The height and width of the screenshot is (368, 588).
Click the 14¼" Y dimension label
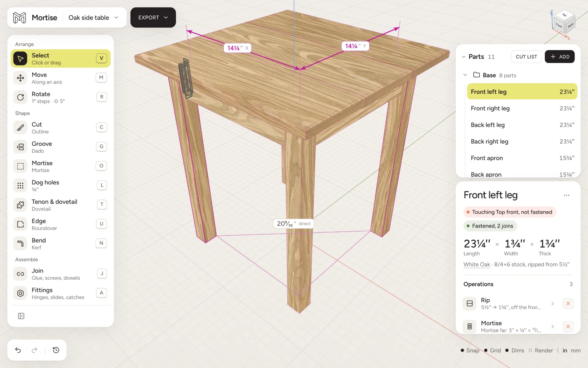[x=355, y=46]
